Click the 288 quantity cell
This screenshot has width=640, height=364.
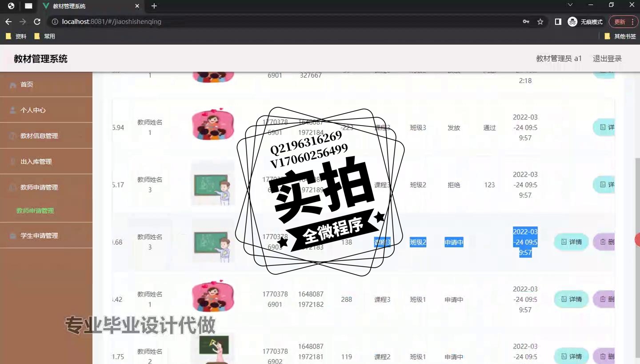pyautogui.click(x=347, y=300)
